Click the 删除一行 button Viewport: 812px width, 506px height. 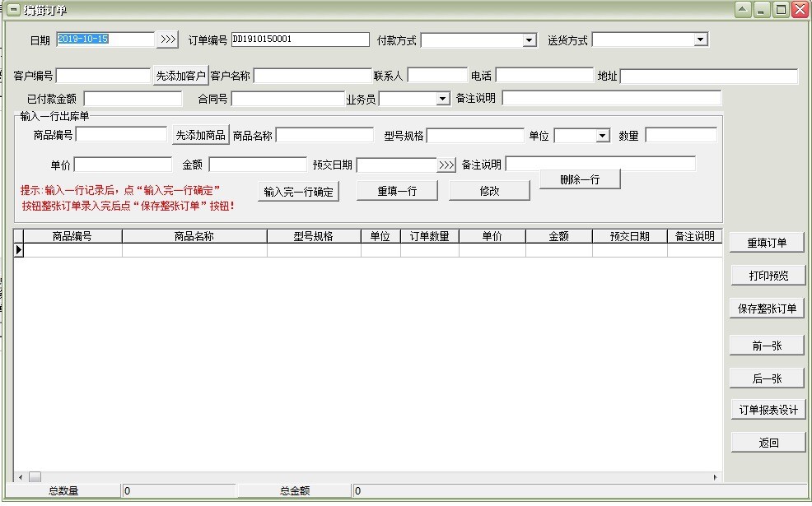(580, 179)
